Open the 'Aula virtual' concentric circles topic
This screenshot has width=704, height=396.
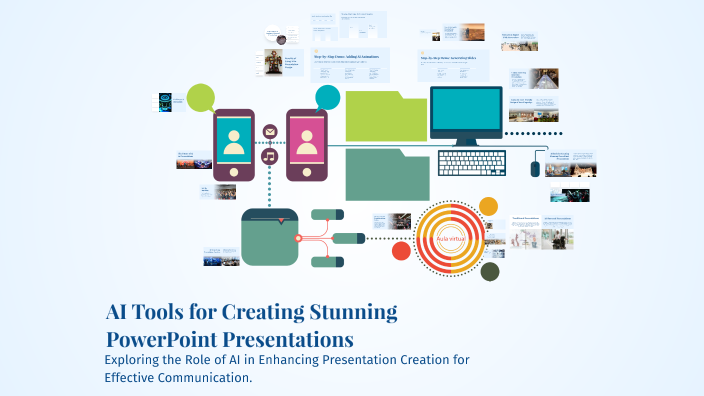pos(450,239)
